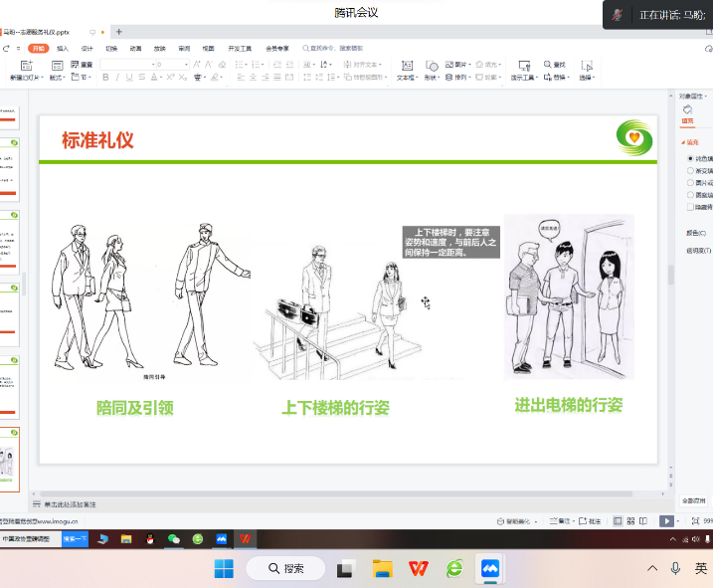This screenshot has height=588, width=713.
Task: Click the 全部应用 apply to all button
Action: pos(693,500)
